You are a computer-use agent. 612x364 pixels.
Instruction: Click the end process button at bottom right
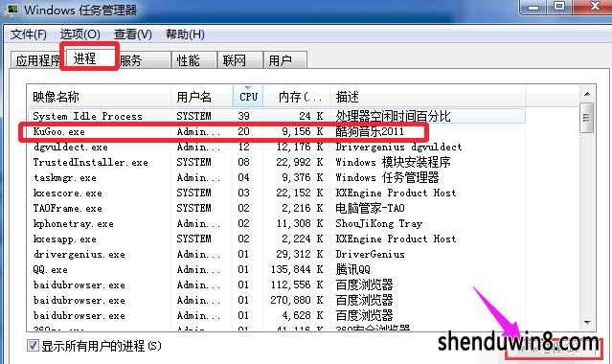tap(554, 350)
